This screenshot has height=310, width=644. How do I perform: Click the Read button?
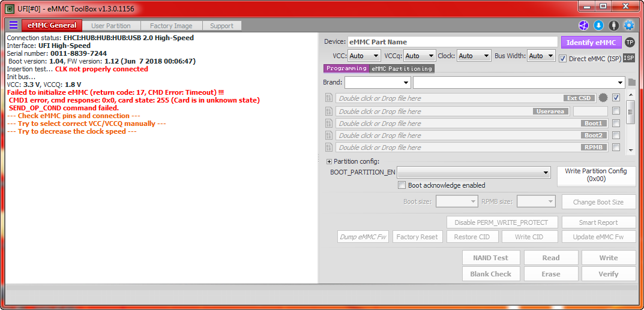pos(551,257)
